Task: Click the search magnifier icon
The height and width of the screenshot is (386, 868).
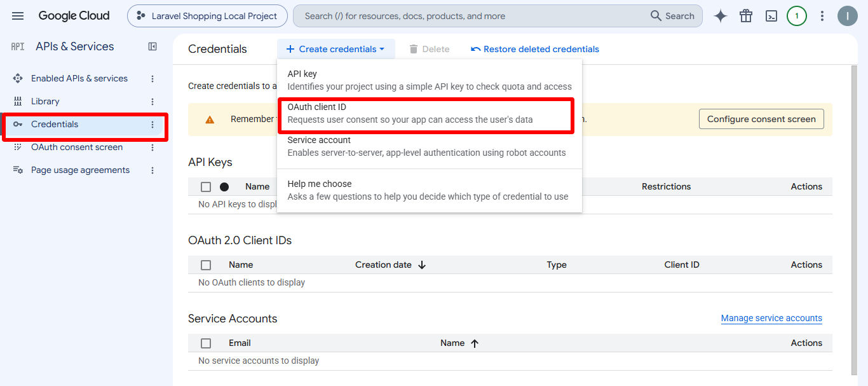Action: pos(656,16)
